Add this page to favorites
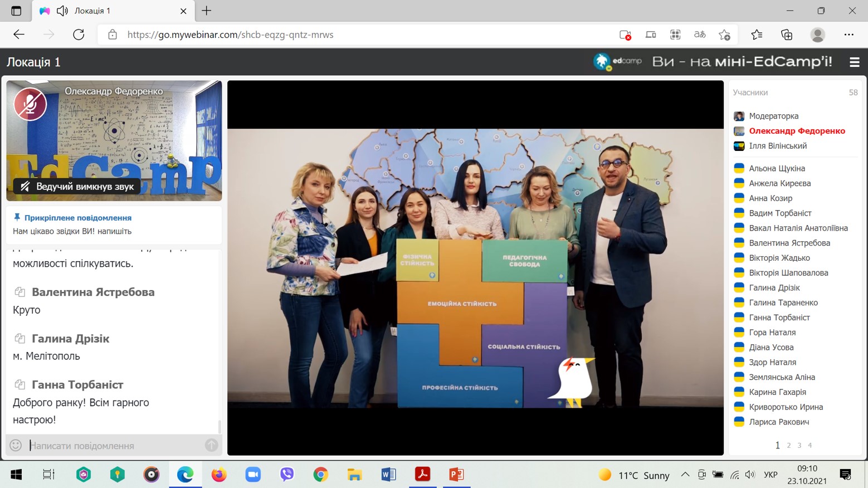The width and height of the screenshot is (868, 488). (x=724, y=35)
